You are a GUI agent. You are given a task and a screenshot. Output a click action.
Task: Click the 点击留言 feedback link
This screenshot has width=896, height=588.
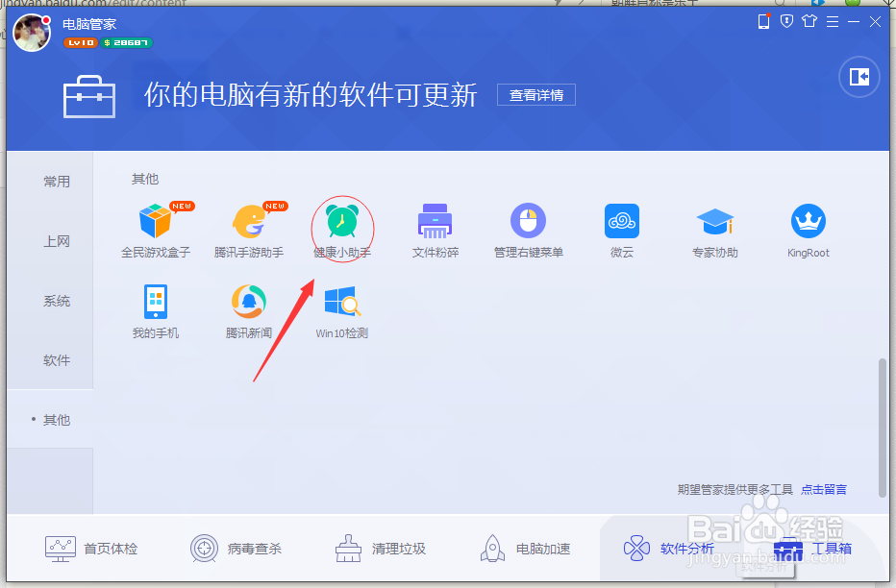pyautogui.click(x=823, y=489)
